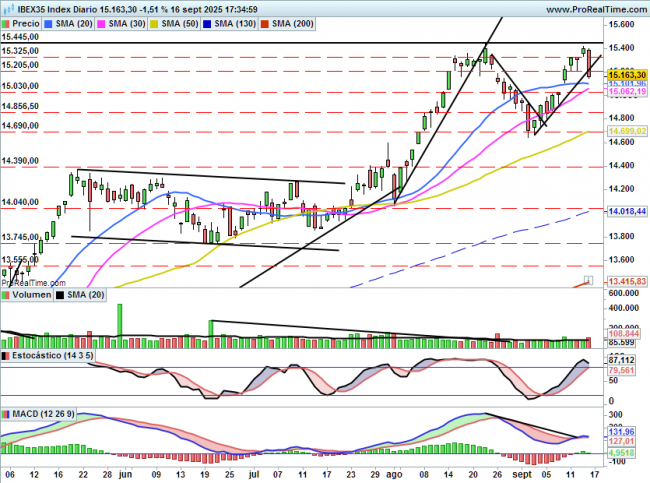Click the 85.599 volume average tag
This screenshot has height=483, width=650.
(x=621, y=342)
